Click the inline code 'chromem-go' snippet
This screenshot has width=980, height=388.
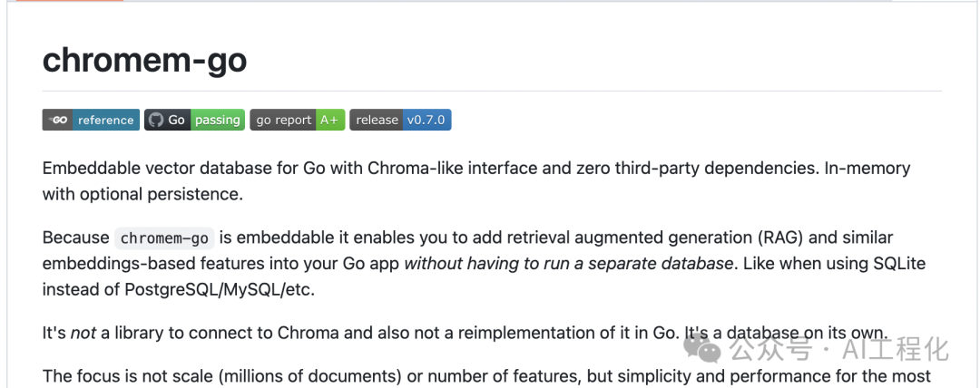click(x=164, y=238)
